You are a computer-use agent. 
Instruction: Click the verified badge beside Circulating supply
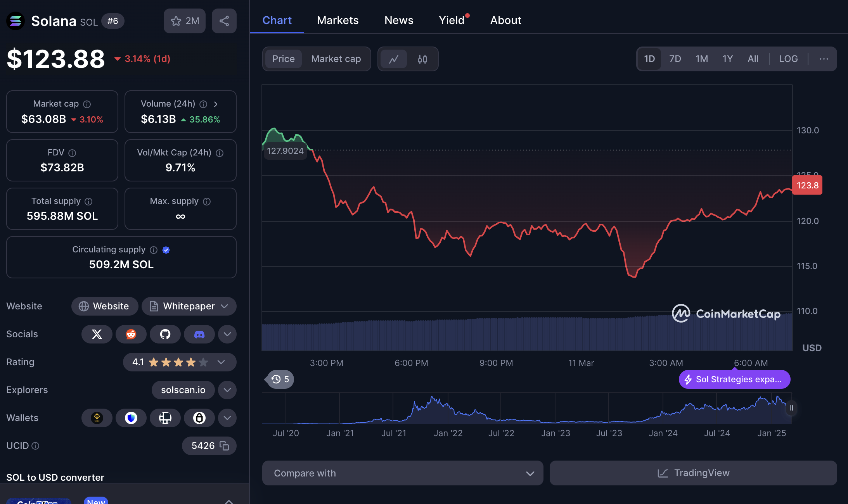(x=166, y=250)
